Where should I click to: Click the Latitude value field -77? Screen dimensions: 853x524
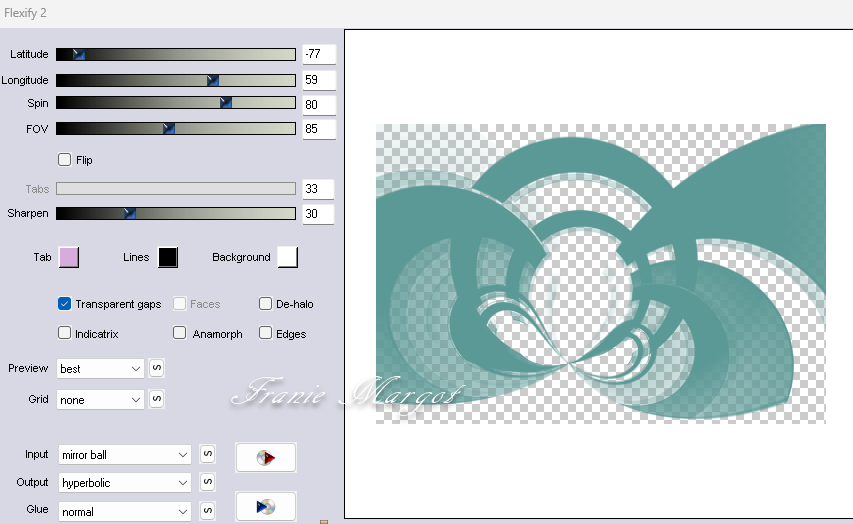tap(319, 54)
